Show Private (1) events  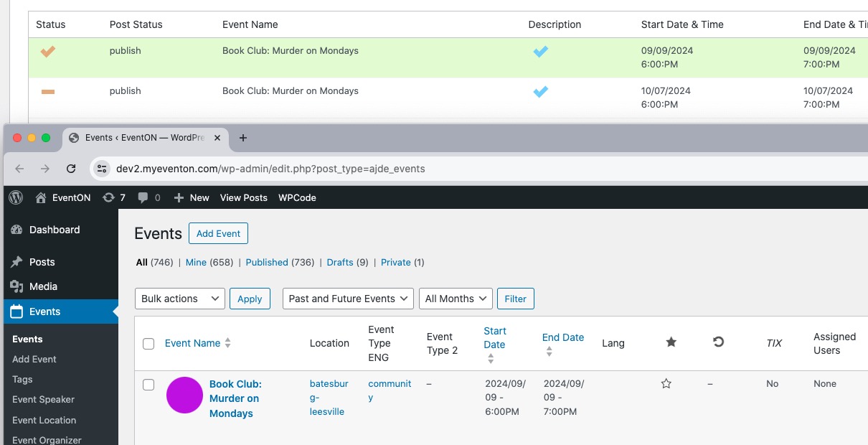pyautogui.click(x=402, y=262)
